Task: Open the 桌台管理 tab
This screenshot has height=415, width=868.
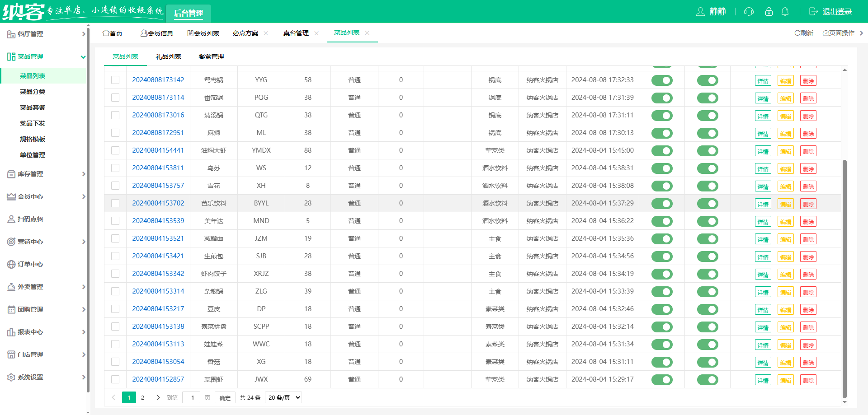Action: click(x=296, y=33)
